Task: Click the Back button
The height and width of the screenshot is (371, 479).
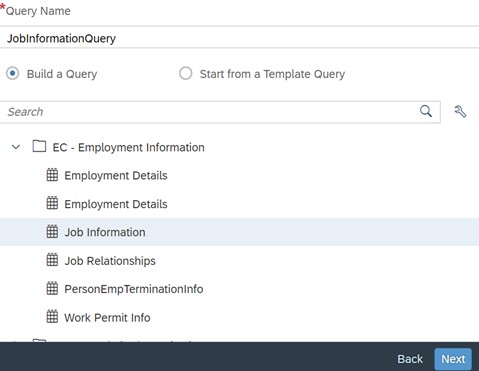Action: (x=410, y=359)
